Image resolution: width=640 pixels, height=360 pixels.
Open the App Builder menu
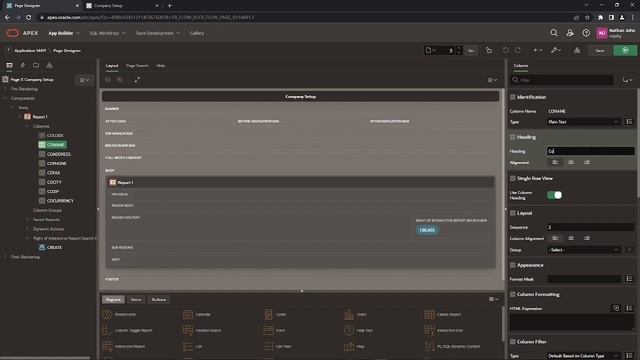click(64, 33)
